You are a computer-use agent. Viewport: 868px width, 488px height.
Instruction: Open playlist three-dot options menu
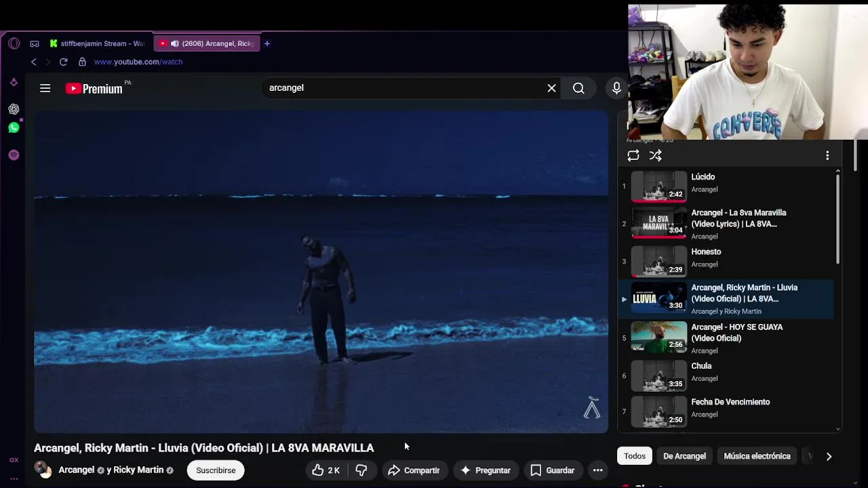(x=827, y=155)
